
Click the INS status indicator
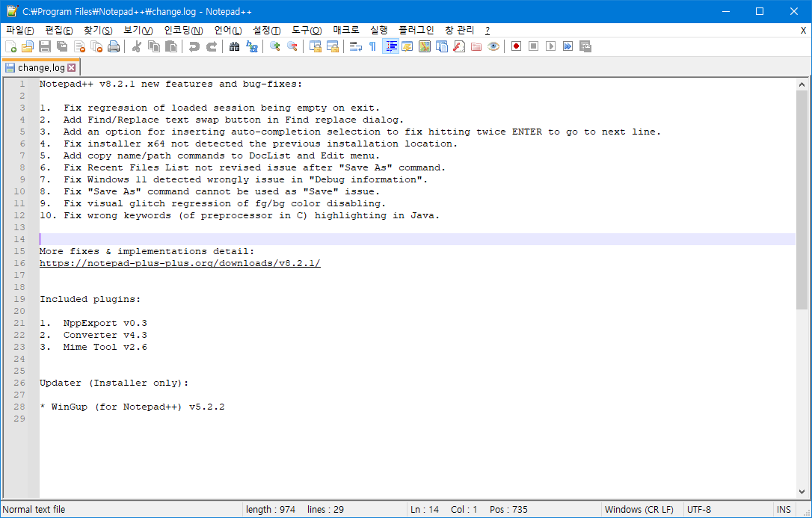pyautogui.click(x=784, y=510)
